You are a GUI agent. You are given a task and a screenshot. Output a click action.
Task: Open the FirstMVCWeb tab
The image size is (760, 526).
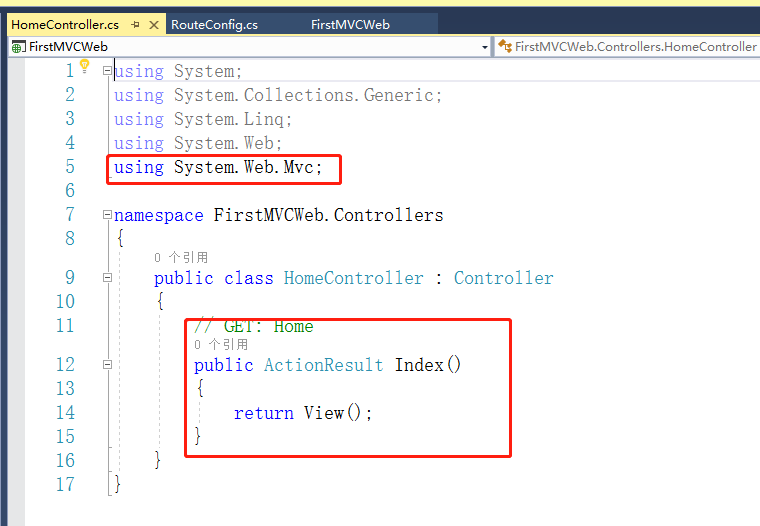pyautogui.click(x=350, y=25)
